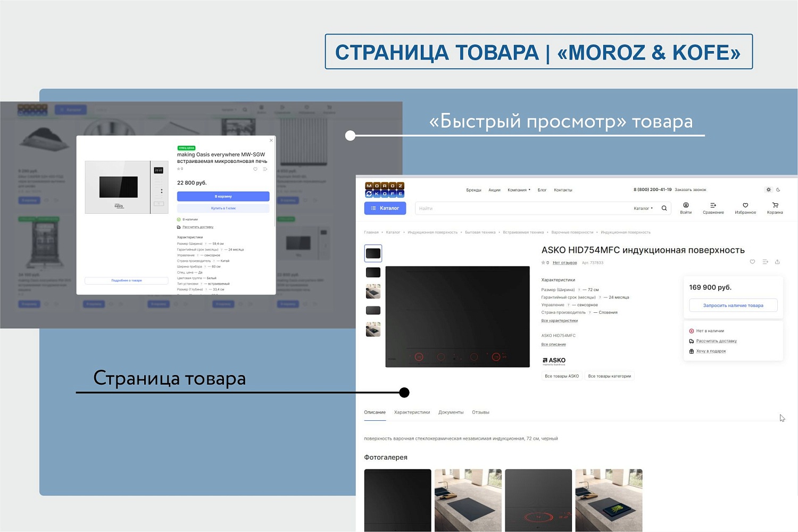The width and height of the screenshot is (798, 532).
Task: Open the Контакты menu item
Action: click(563, 190)
